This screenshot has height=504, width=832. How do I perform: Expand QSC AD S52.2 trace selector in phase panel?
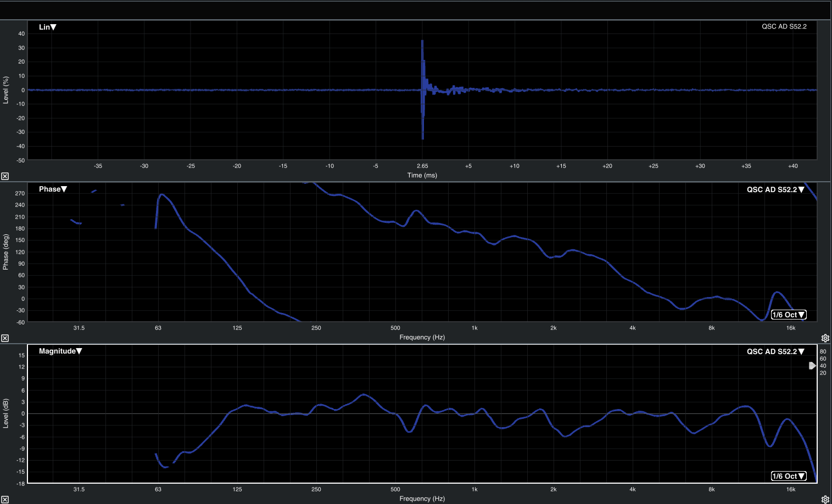click(x=775, y=189)
